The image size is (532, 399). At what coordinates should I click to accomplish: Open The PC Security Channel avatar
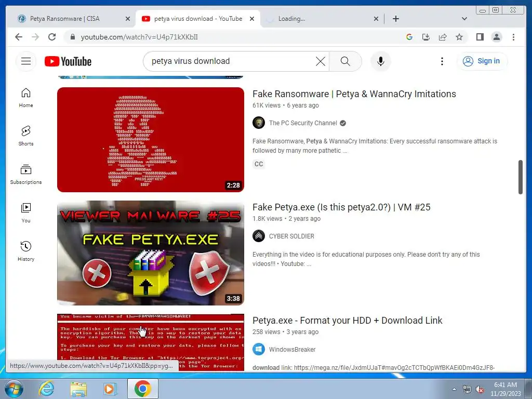[x=259, y=123]
